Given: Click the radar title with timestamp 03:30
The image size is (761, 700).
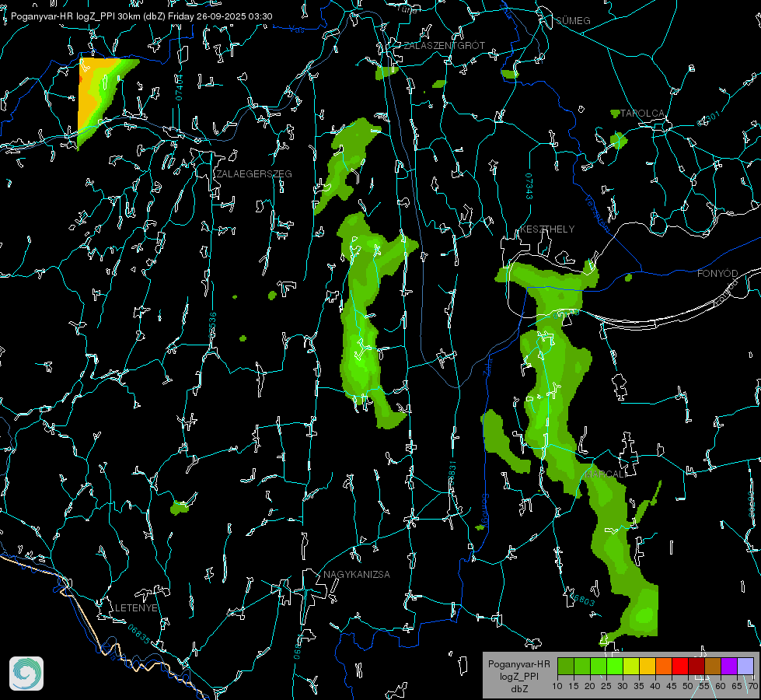Looking at the screenshot, I should [x=141, y=16].
